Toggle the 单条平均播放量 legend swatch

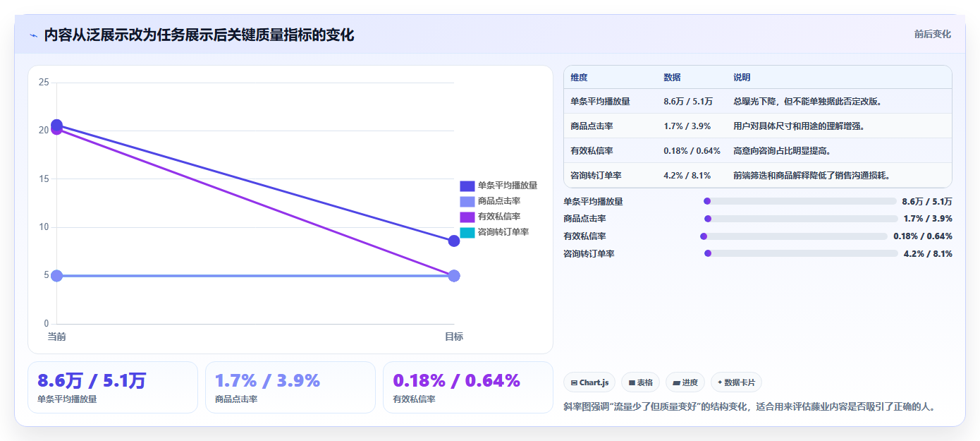click(467, 186)
